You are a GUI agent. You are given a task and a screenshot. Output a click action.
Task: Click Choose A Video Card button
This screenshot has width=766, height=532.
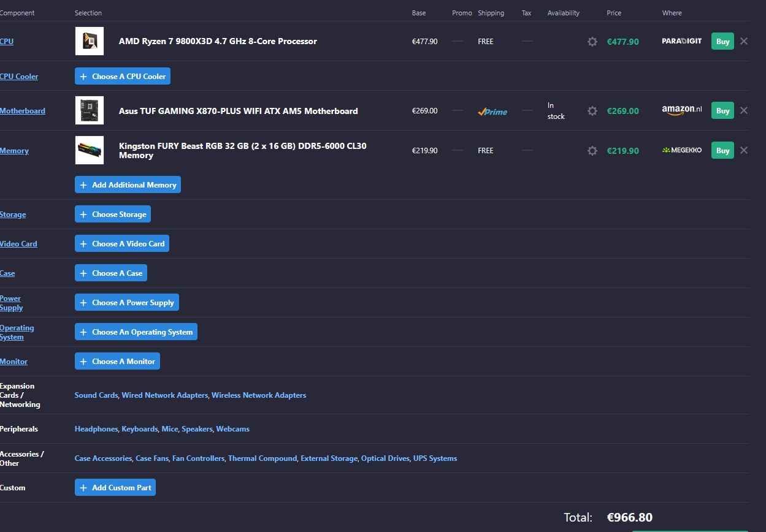(122, 243)
